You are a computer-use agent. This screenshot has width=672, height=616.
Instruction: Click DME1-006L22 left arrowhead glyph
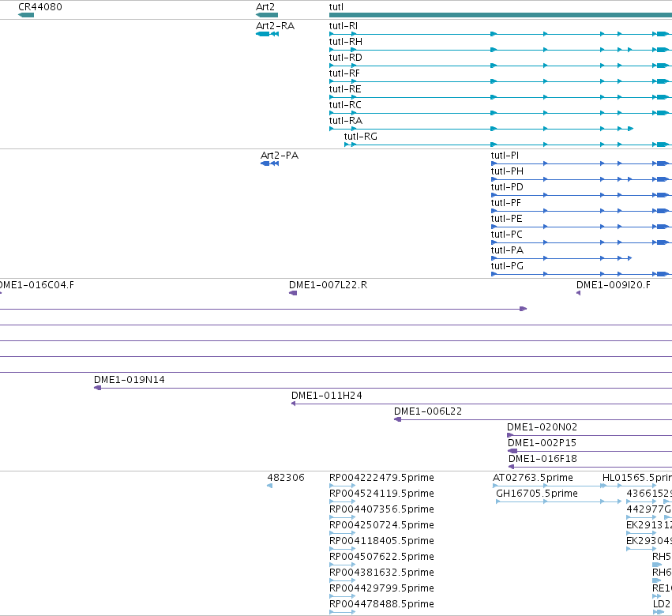point(398,419)
